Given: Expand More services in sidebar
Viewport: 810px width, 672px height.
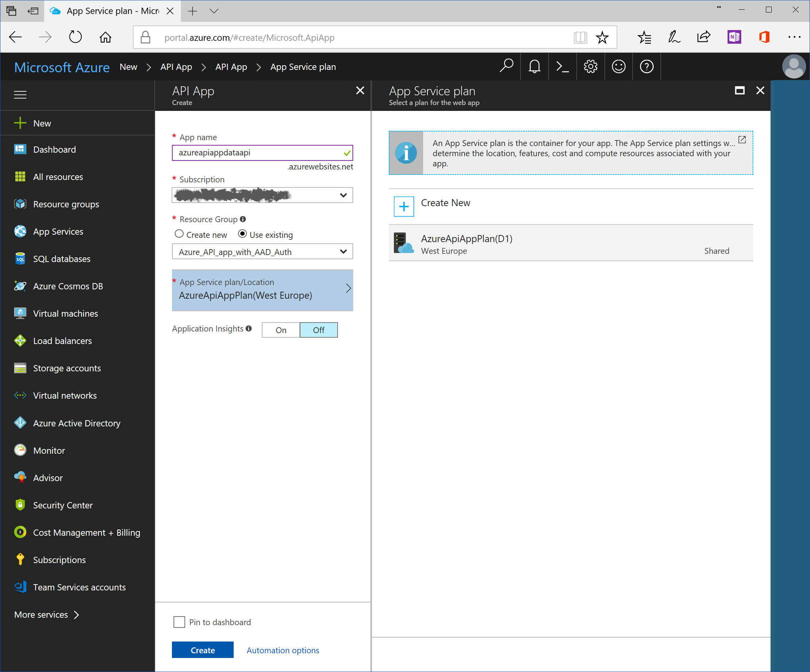Looking at the screenshot, I should point(46,615).
